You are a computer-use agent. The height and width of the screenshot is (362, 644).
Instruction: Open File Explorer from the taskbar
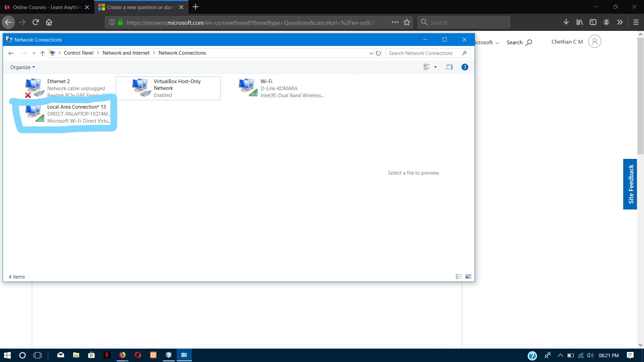click(76, 355)
